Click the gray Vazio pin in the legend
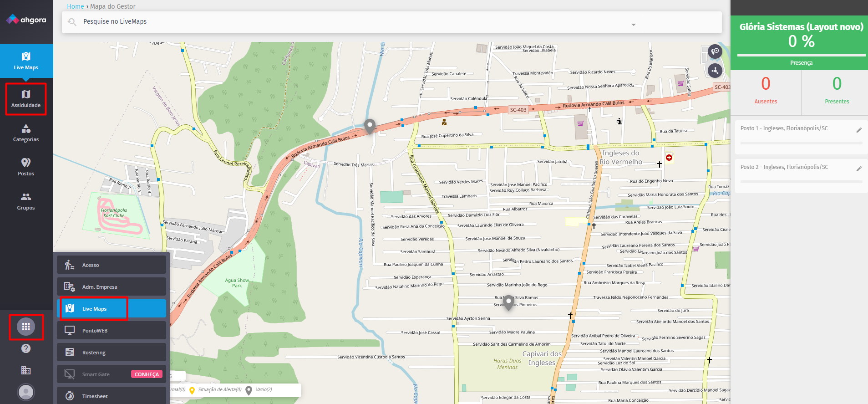The image size is (868, 404). tap(249, 390)
